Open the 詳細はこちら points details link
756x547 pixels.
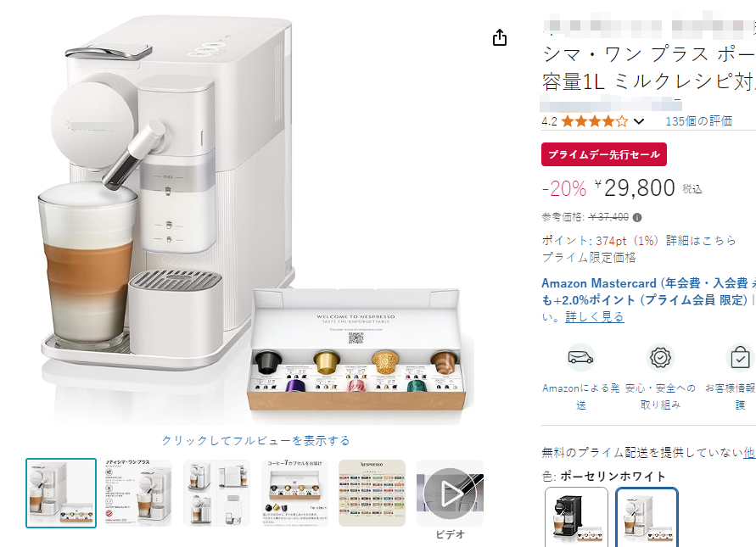[x=701, y=241]
